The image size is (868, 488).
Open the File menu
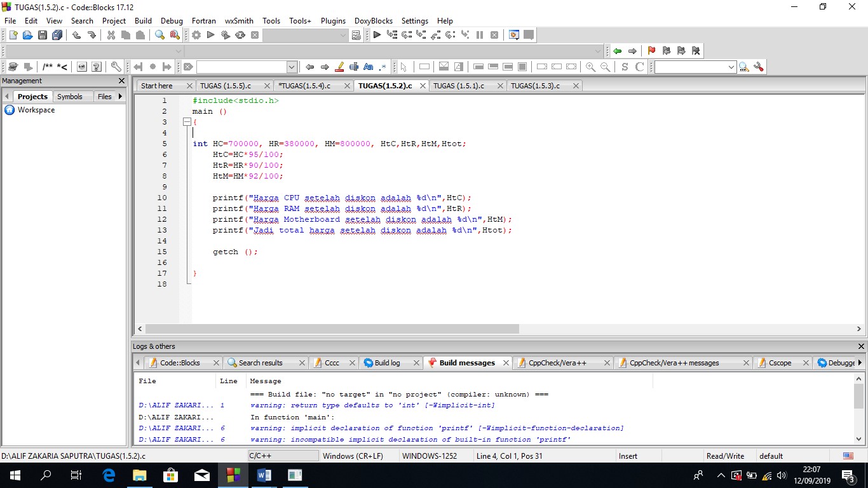10,20
